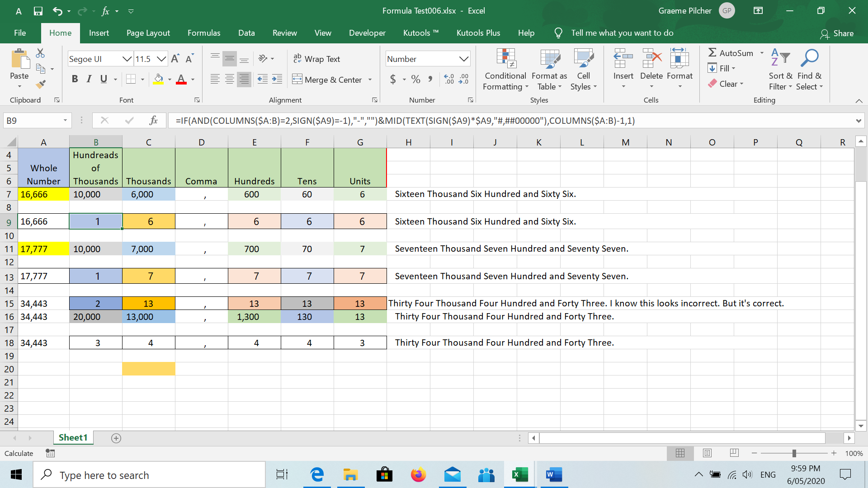
Task: Expand the Number format dropdown
Action: pos(463,59)
